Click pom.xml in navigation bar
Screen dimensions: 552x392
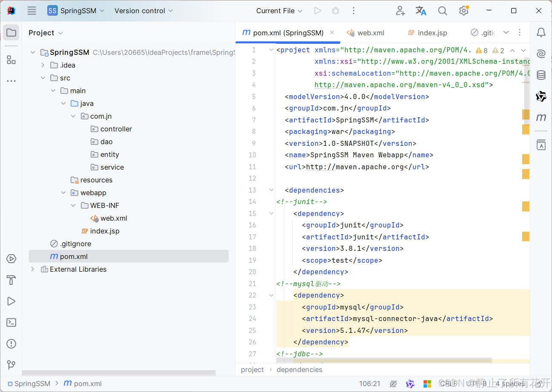click(83, 383)
